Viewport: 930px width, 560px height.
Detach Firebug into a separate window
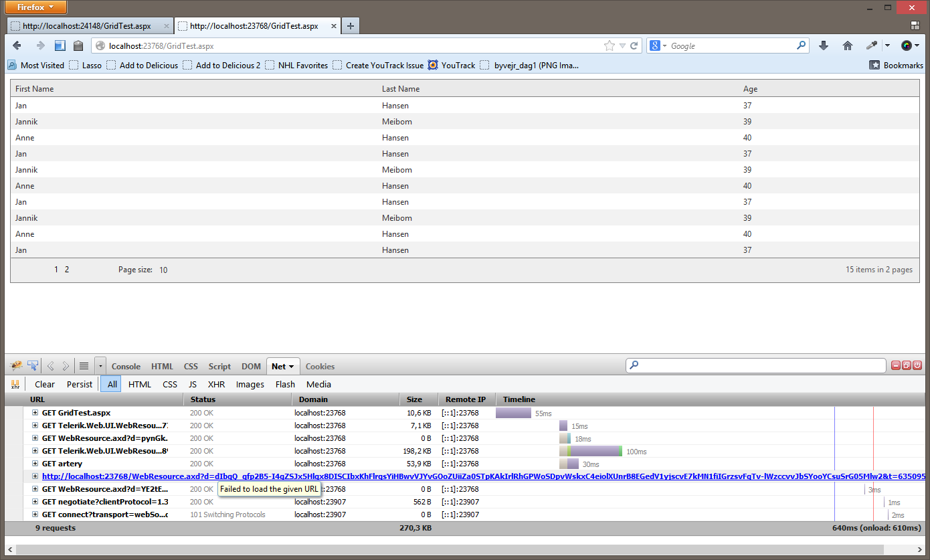pos(907,365)
